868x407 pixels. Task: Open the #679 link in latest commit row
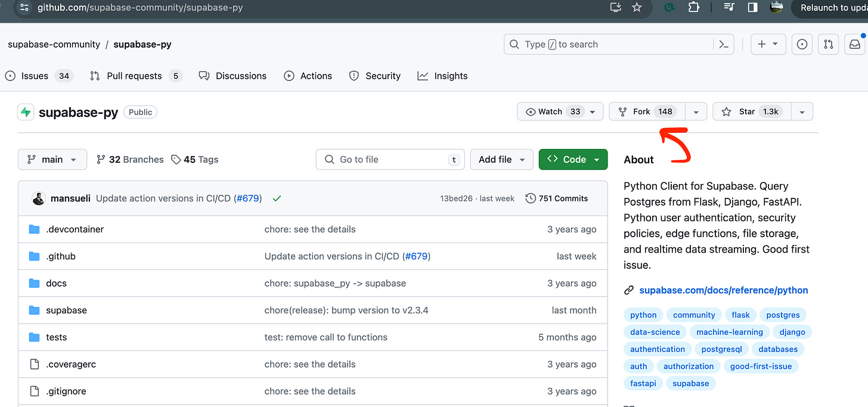click(248, 198)
